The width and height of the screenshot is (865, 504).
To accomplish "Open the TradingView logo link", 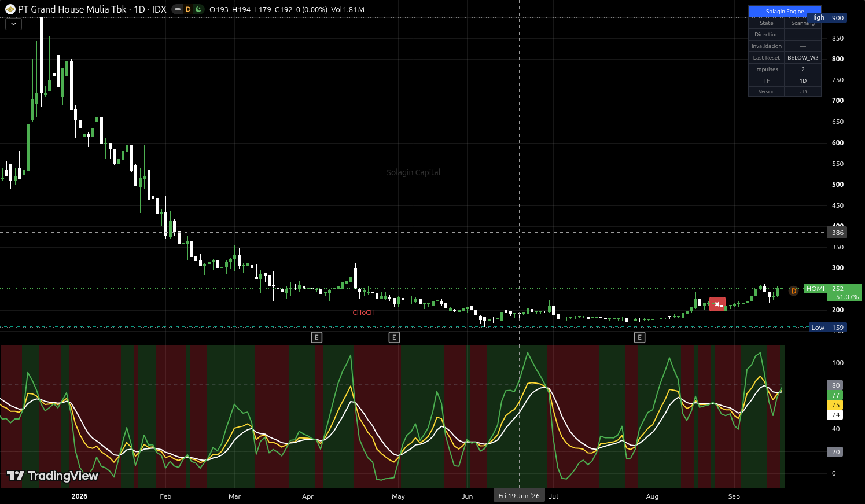I will (x=53, y=476).
